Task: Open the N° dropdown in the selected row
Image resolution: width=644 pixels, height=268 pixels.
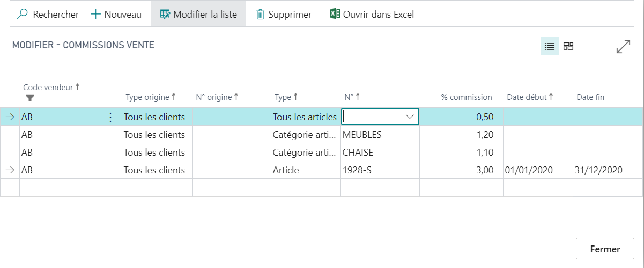Action: 410,117
